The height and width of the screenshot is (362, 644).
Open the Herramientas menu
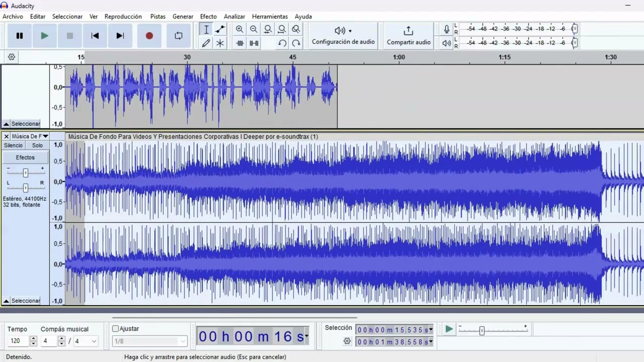click(270, 17)
